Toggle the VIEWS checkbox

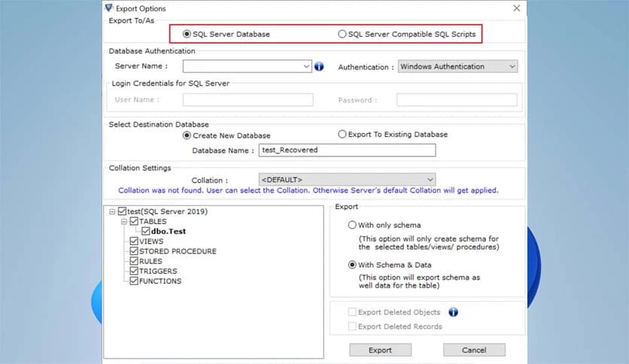pyautogui.click(x=134, y=241)
